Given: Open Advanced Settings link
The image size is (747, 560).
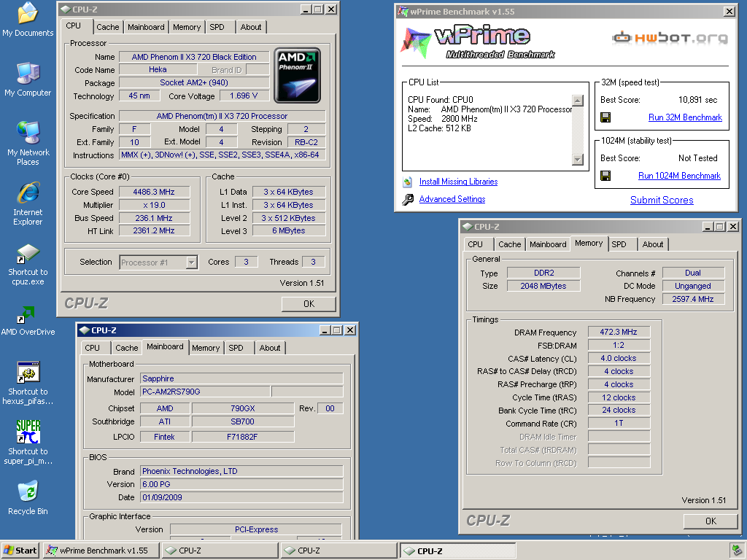Looking at the screenshot, I should pos(452,199).
